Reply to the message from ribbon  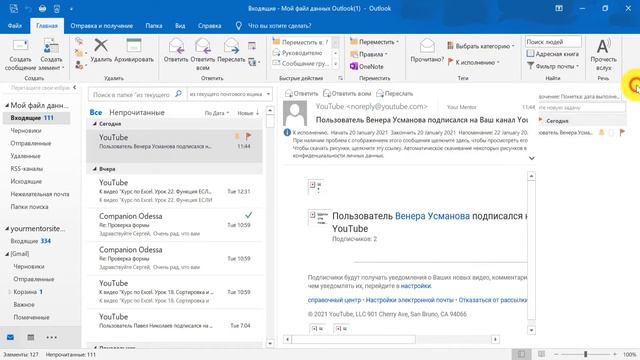[x=176, y=51]
